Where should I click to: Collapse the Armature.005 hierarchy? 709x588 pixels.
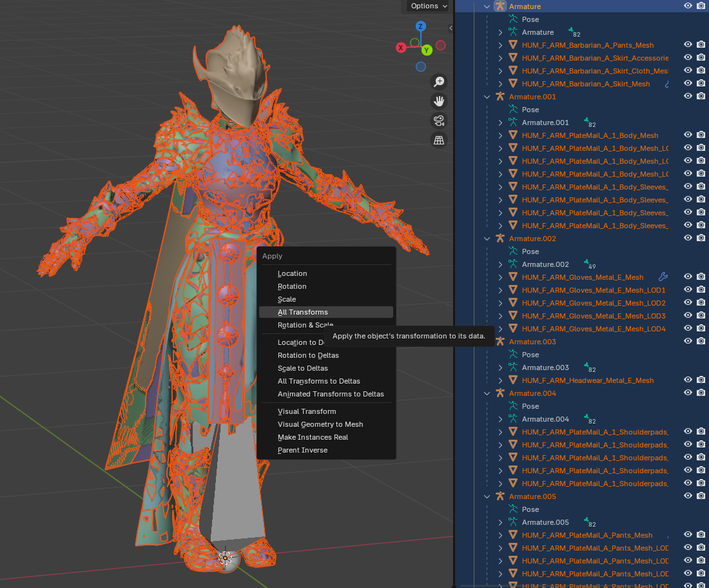[x=487, y=496]
